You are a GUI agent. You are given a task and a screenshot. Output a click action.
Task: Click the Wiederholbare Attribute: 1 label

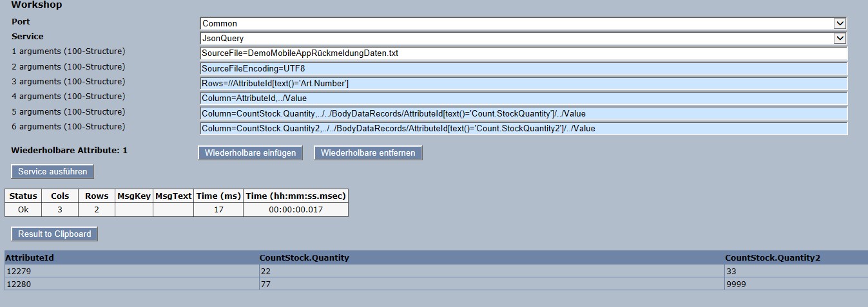pos(70,150)
